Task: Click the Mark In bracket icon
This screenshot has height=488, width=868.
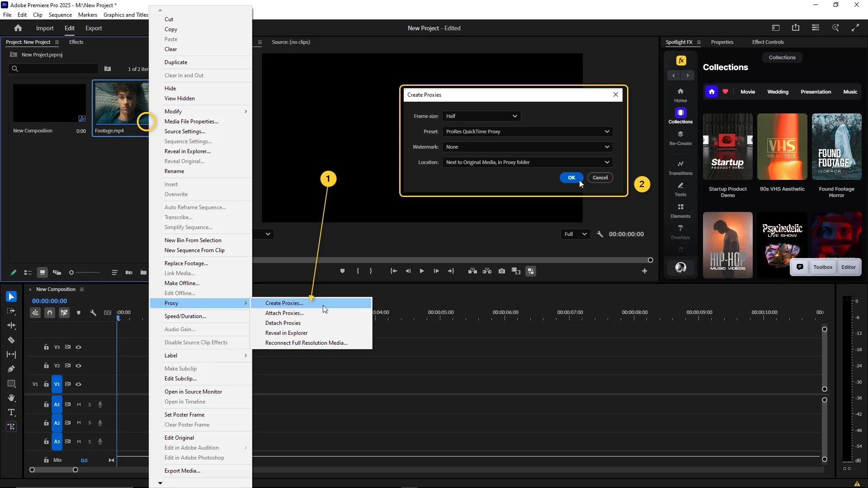Action: point(358,271)
